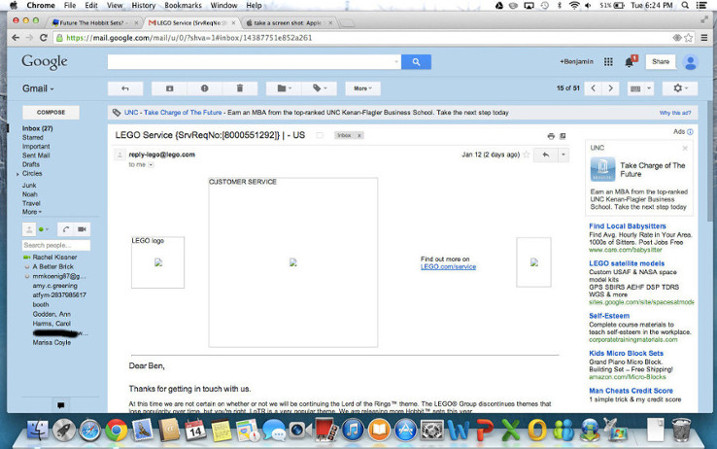Open the Bookmarks menu in Chrome
Viewport: 717px width, 449px height.
tap(182, 6)
